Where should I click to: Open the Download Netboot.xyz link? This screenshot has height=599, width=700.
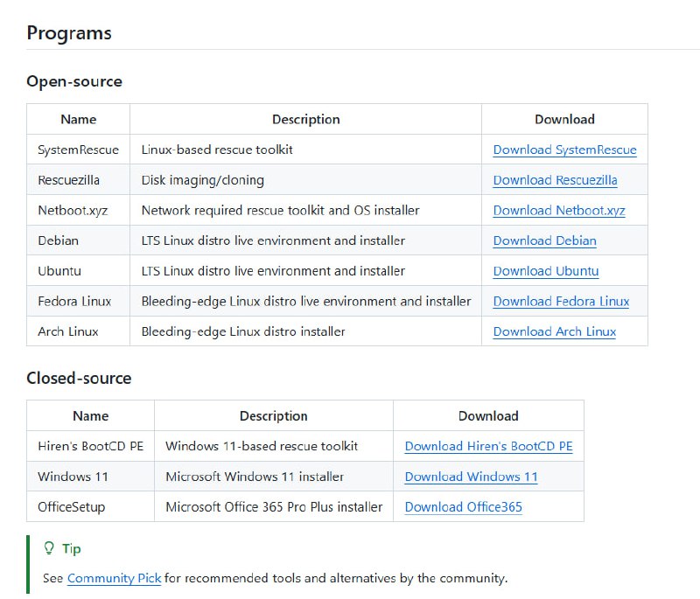tap(558, 210)
